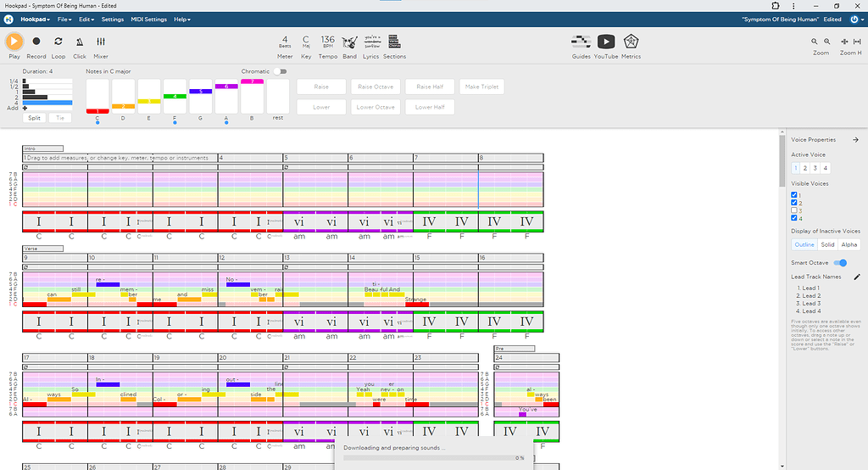Click the Split duration button

click(35, 118)
